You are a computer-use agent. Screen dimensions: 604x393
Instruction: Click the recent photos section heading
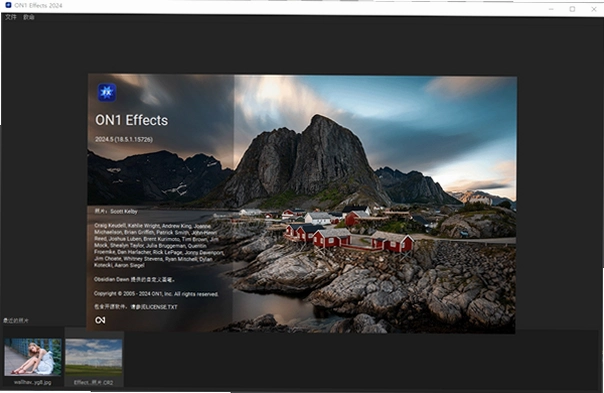click(x=16, y=321)
